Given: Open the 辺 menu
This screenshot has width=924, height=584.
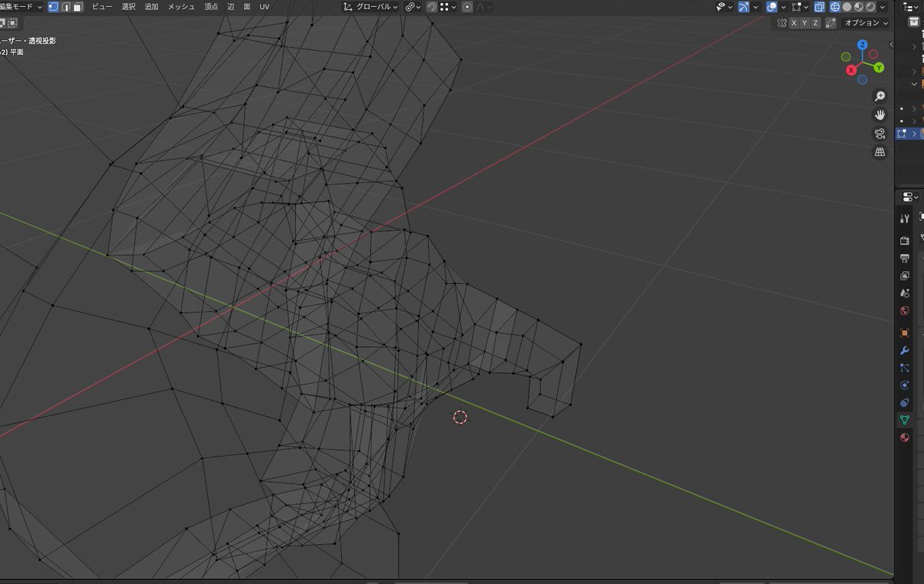Looking at the screenshot, I should (x=231, y=7).
